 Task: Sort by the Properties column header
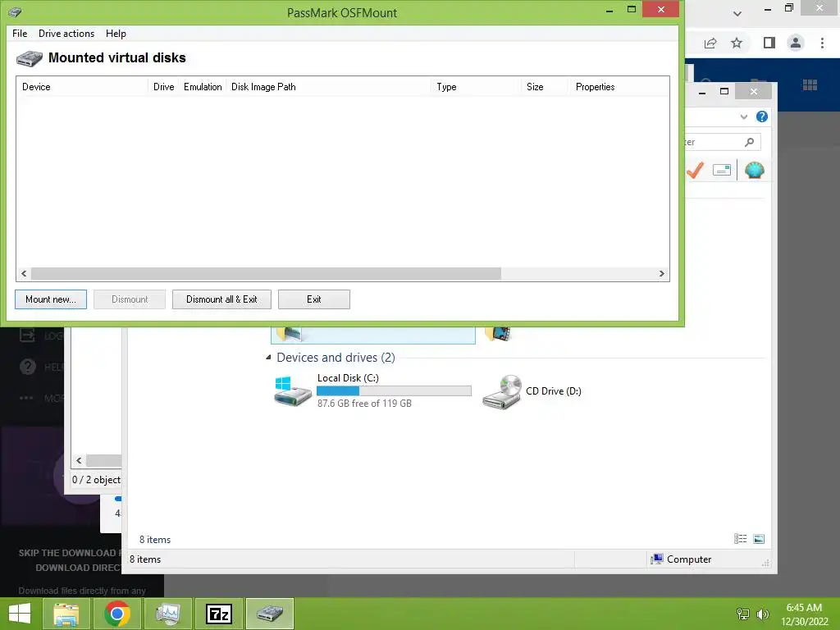(x=619, y=87)
